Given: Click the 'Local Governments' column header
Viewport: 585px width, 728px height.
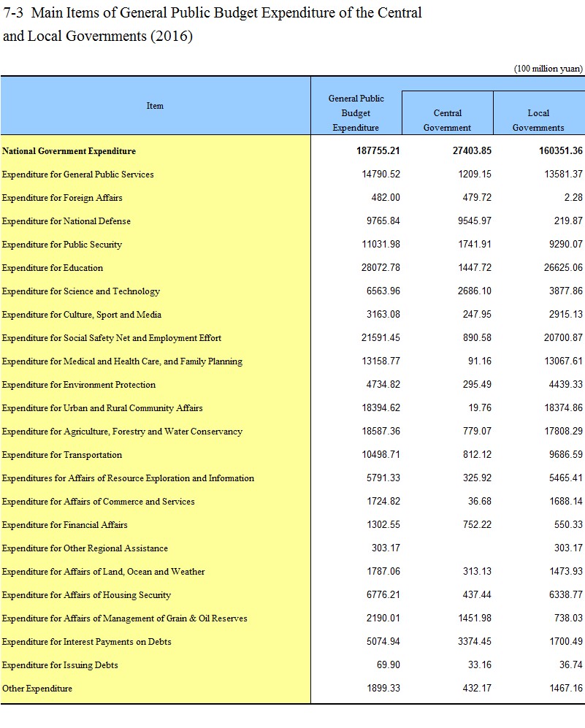Looking at the screenshot, I should pos(538,120).
